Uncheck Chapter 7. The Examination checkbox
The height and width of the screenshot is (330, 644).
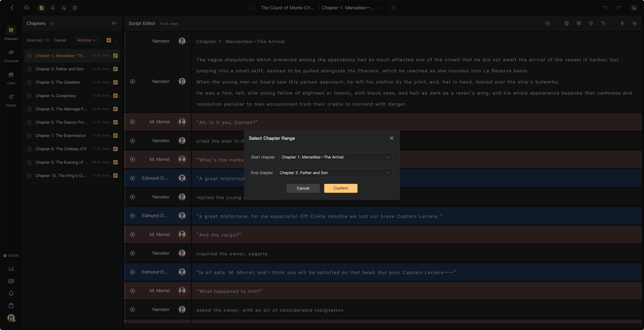(x=115, y=136)
